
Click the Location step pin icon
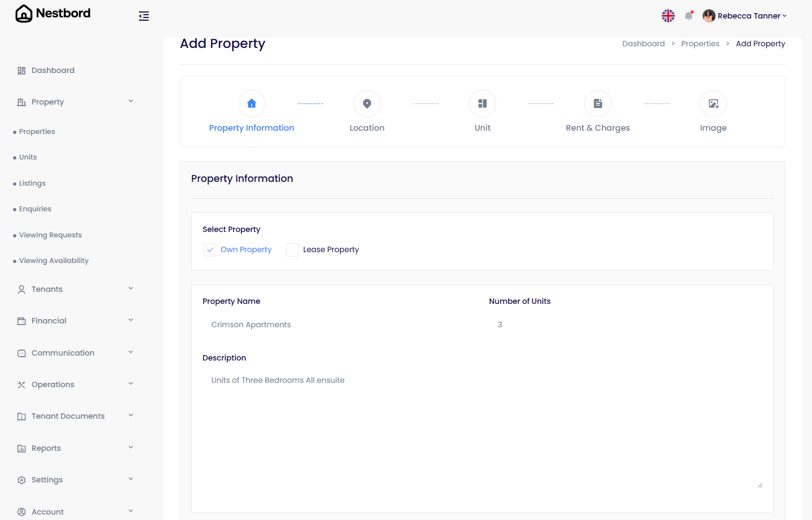tap(367, 103)
